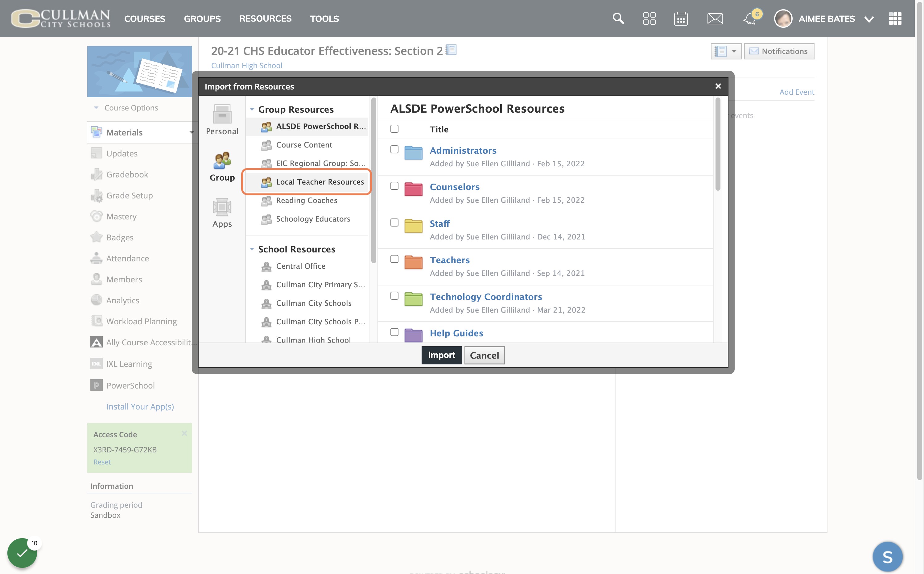Screen dimensions: 924x574
Task: Click the folder list scrollbar
Action: click(718, 144)
